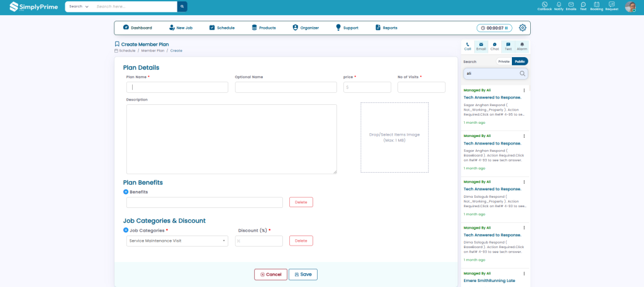Screen dimensions: 644x287
Task: Go to Dashboard menu
Action: pos(138,28)
